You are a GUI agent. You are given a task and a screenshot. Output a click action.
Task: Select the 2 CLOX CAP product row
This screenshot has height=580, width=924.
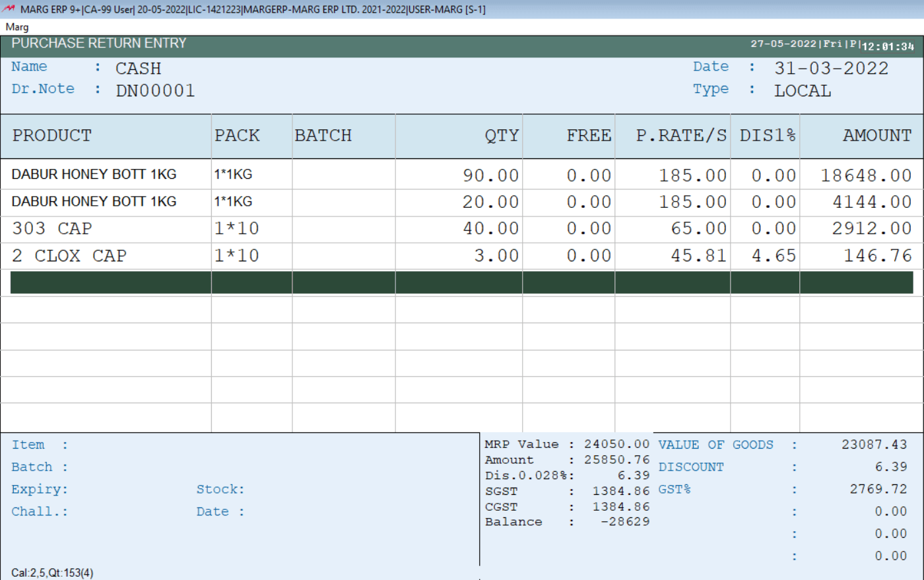[x=462, y=255]
